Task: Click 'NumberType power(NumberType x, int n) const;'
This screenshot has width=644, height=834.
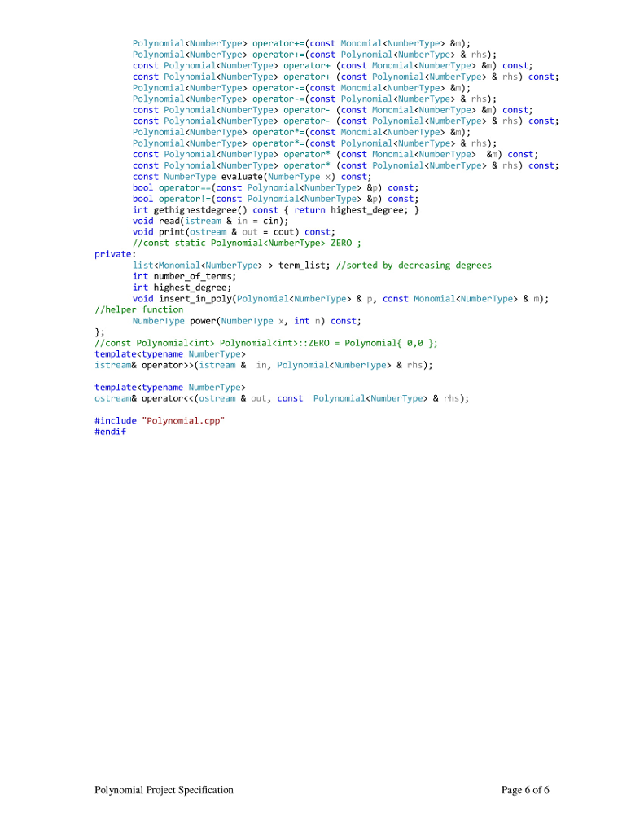Action: coord(247,321)
